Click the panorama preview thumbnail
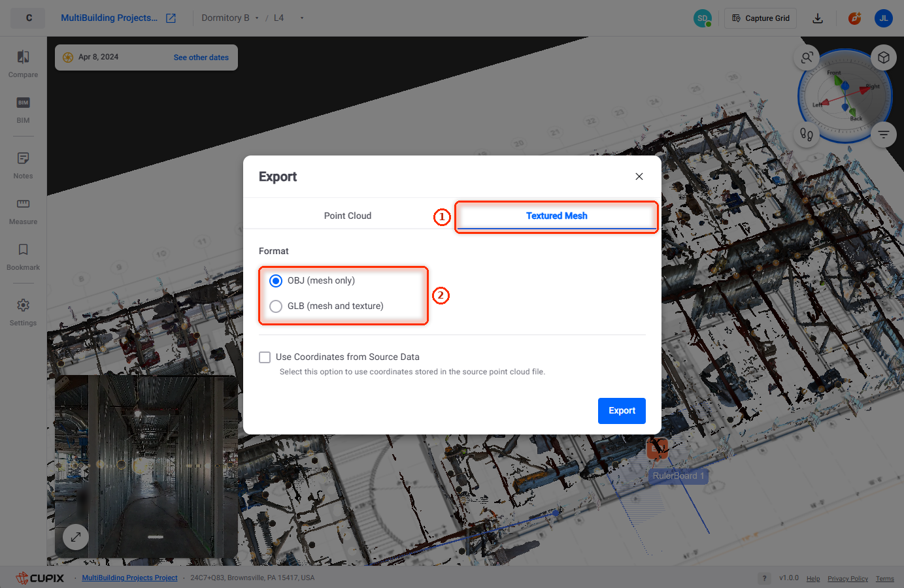 (146, 466)
